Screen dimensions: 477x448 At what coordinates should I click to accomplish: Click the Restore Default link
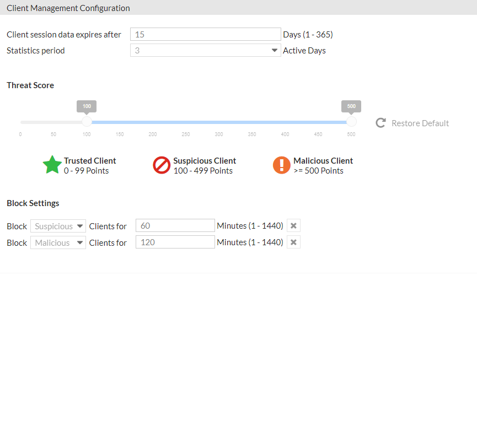420,123
